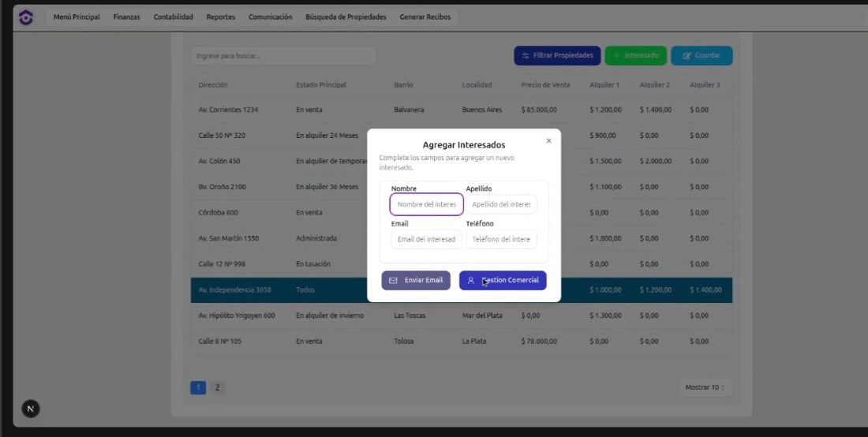Go to page 2 of the table
This screenshot has height=437, width=868.
pyautogui.click(x=217, y=387)
